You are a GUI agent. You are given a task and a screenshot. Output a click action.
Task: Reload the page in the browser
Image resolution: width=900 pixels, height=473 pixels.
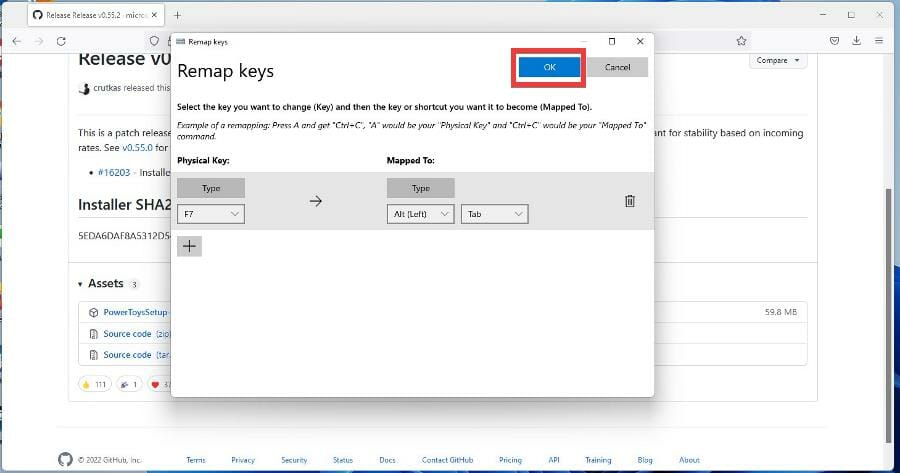click(x=62, y=41)
